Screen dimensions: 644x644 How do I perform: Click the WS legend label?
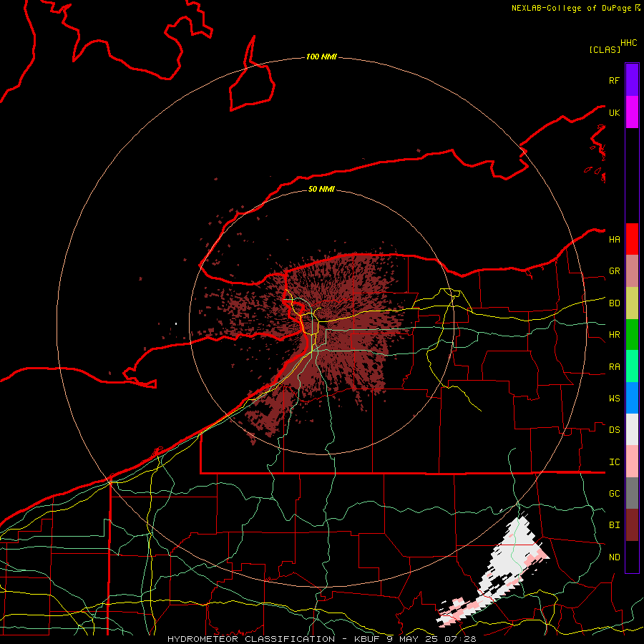pyautogui.click(x=614, y=398)
